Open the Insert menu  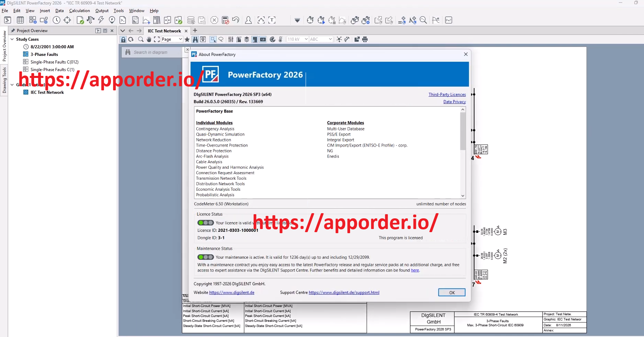(45, 11)
